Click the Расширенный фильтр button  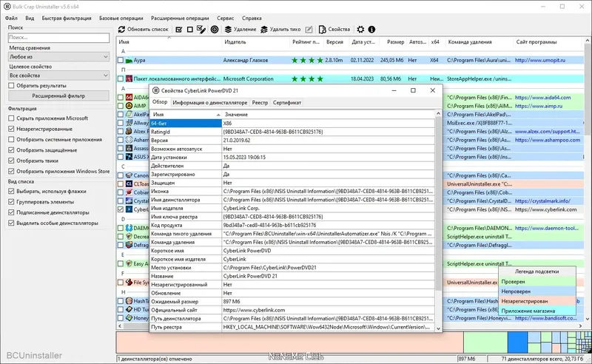(x=59, y=96)
